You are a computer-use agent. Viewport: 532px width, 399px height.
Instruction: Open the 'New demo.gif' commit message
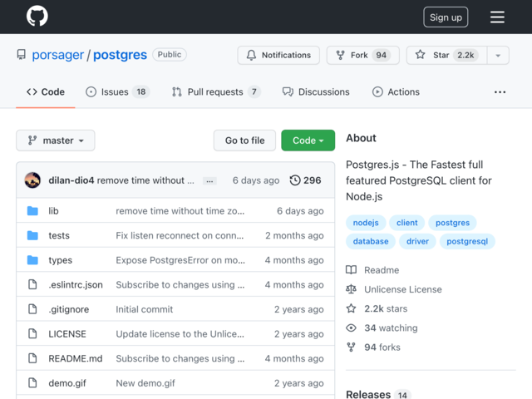(145, 383)
